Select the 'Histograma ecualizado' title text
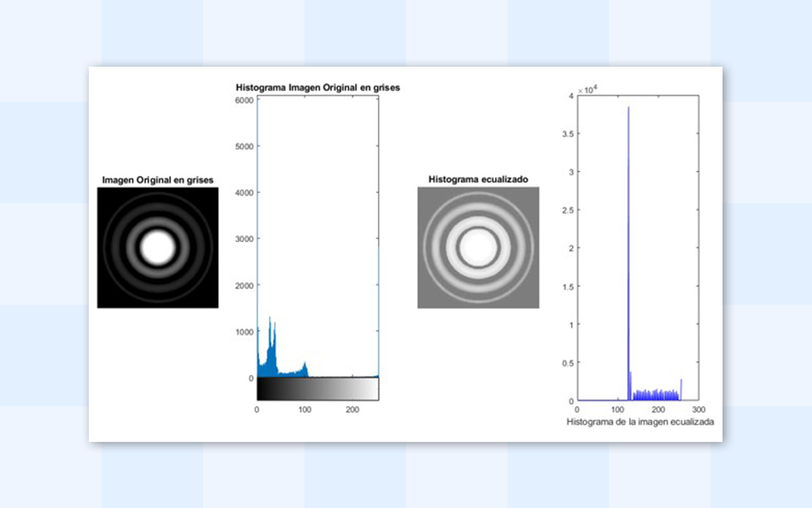 point(478,180)
